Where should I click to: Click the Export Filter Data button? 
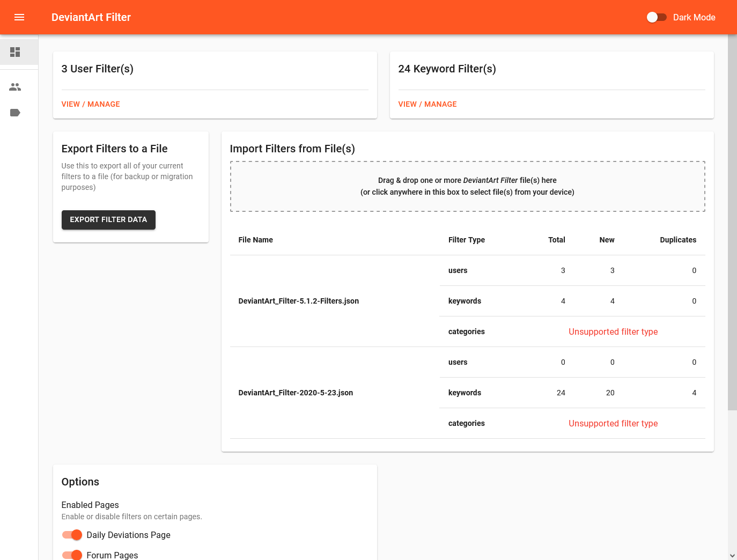click(x=108, y=220)
